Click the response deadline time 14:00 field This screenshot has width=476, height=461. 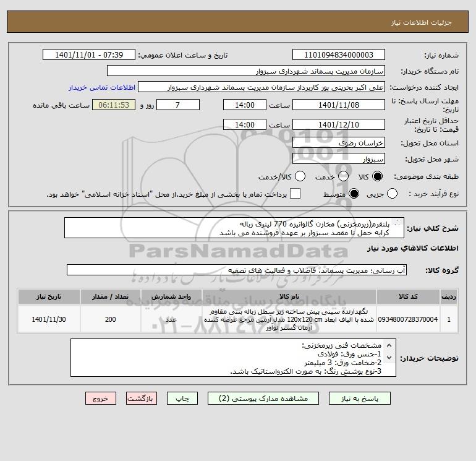(x=245, y=105)
